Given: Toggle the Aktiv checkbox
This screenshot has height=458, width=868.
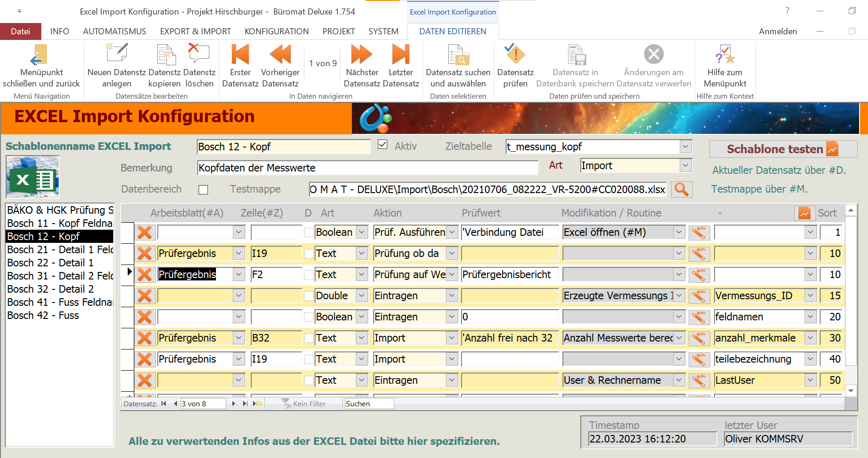Looking at the screenshot, I should click(383, 145).
